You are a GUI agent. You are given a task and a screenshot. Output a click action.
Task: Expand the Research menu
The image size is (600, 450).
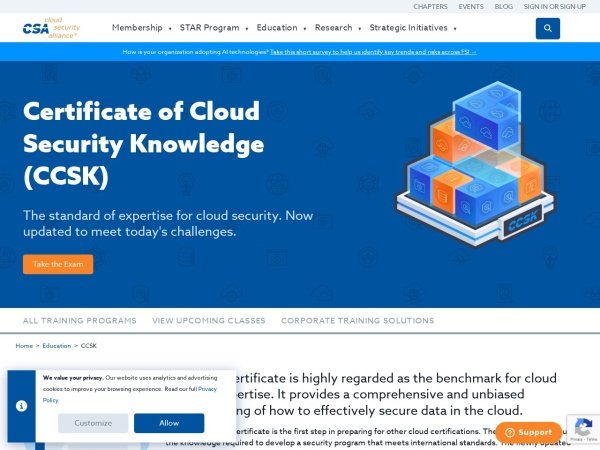coord(338,28)
